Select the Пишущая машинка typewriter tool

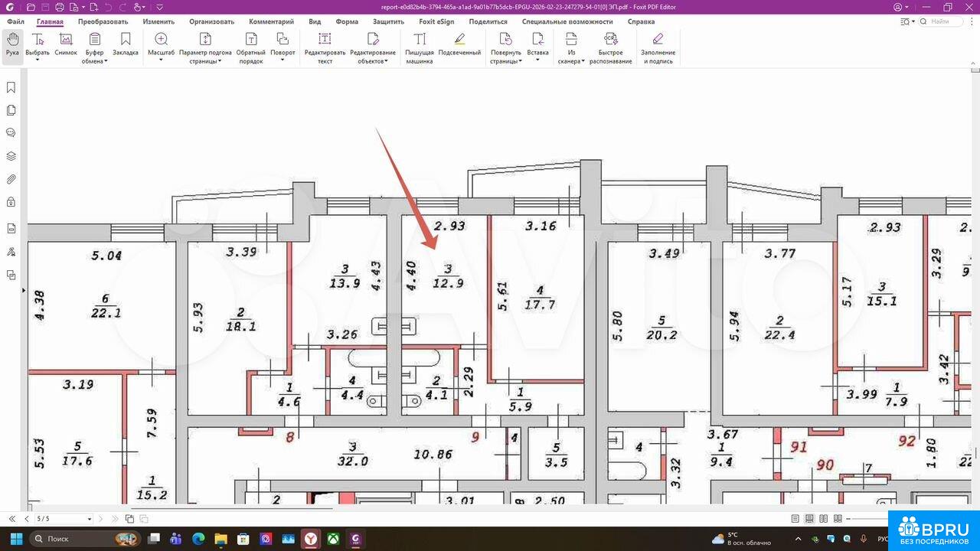[420, 47]
